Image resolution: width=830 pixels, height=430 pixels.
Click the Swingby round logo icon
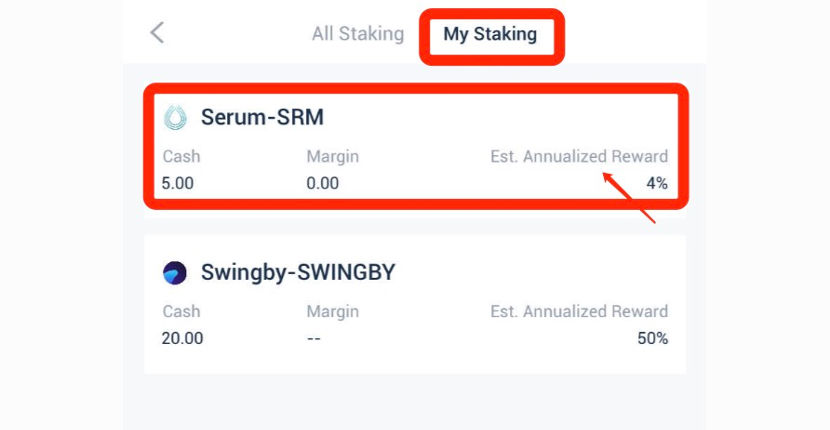tap(175, 273)
